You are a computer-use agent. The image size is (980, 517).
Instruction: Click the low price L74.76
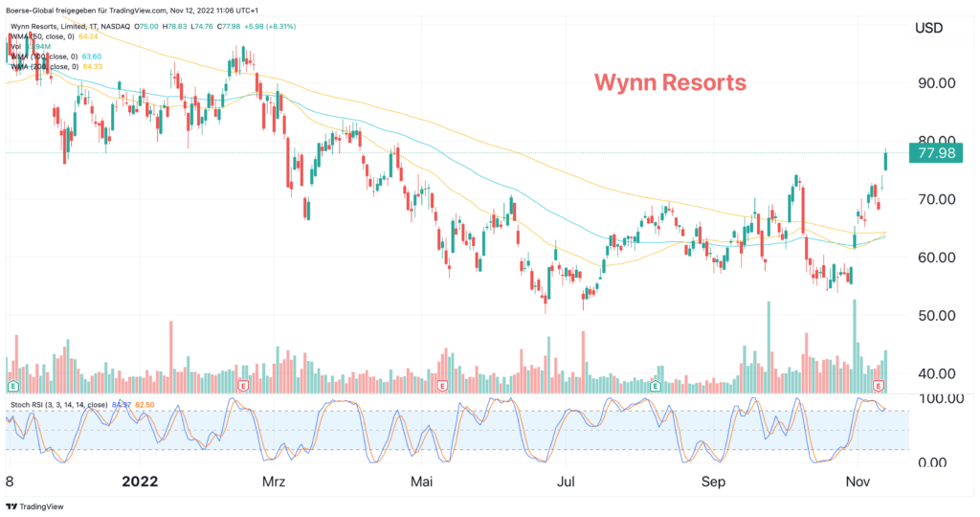coord(202,26)
